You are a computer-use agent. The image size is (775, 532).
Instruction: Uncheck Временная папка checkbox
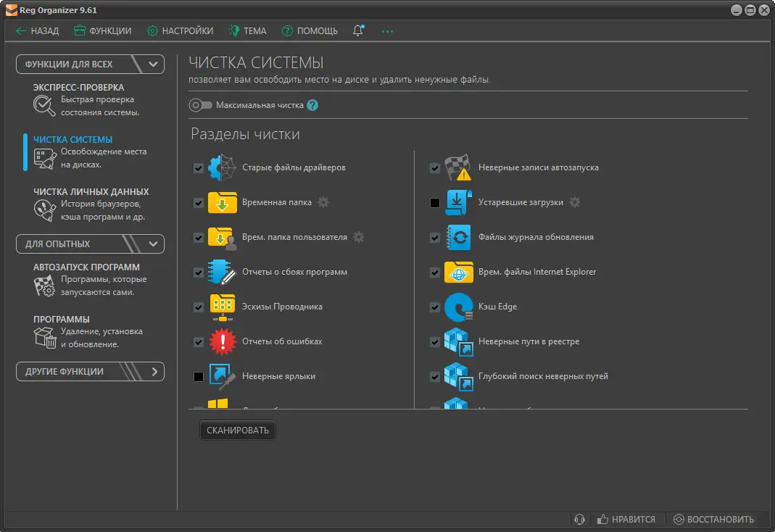[x=199, y=203]
